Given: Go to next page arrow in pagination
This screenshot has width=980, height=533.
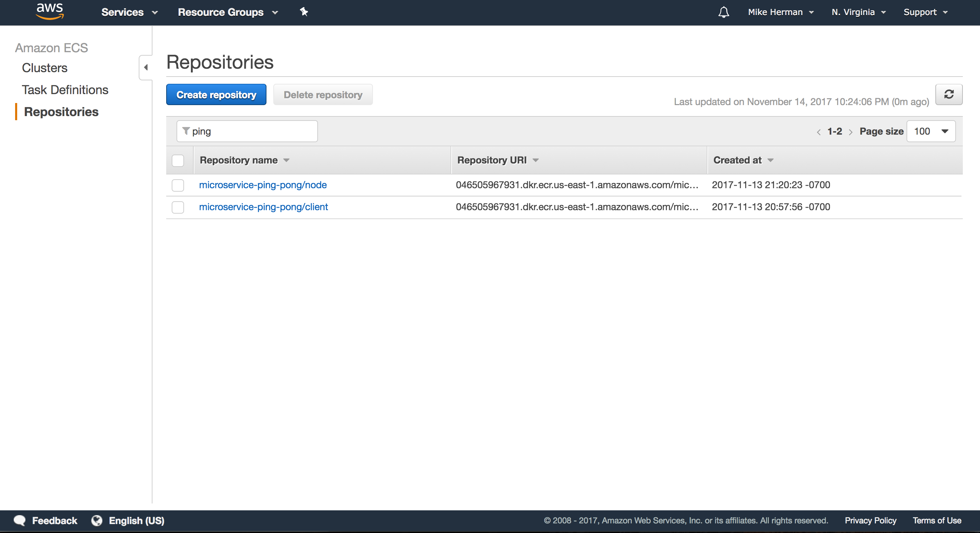Looking at the screenshot, I should tap(851, 132).
